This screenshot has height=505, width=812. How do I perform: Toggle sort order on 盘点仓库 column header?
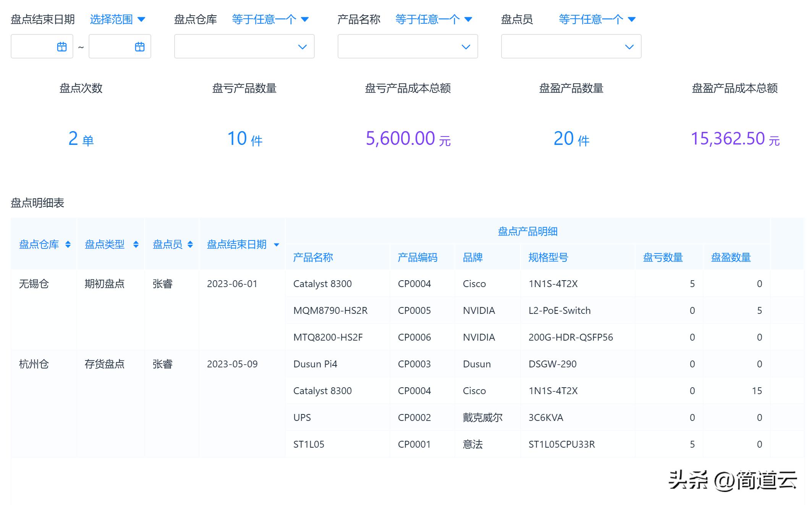point(69,245)
